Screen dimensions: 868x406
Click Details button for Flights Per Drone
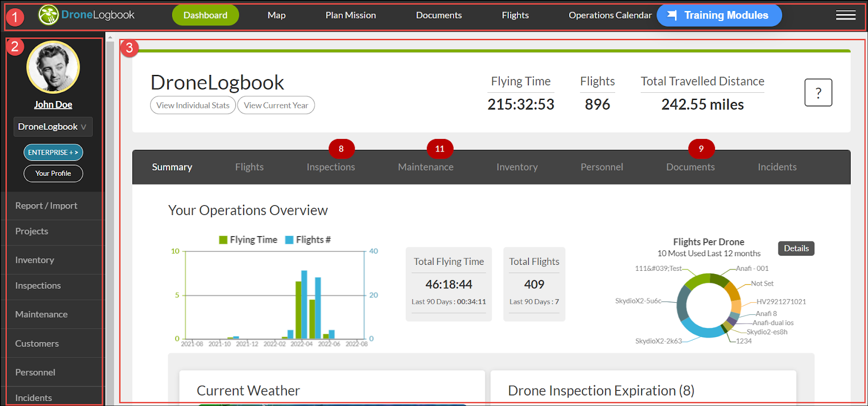[796, 249]
